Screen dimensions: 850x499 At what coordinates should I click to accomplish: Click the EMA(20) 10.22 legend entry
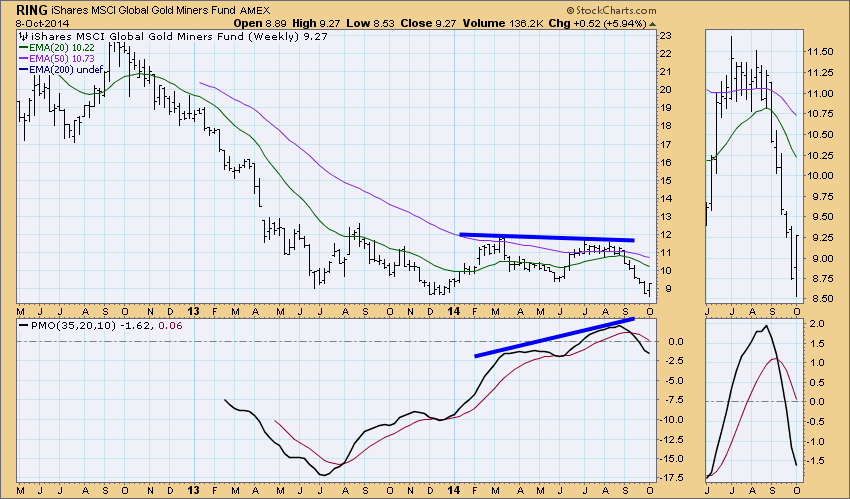[56, 48]
